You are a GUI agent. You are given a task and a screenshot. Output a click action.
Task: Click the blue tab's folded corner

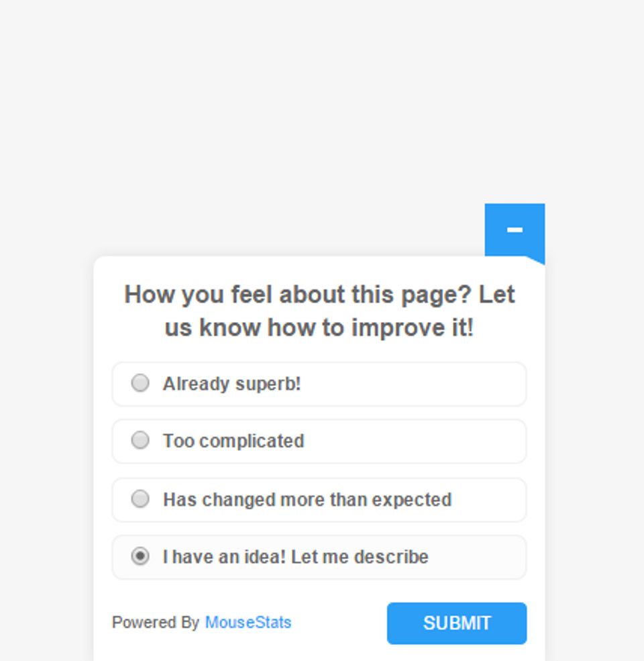click(538, 260)
